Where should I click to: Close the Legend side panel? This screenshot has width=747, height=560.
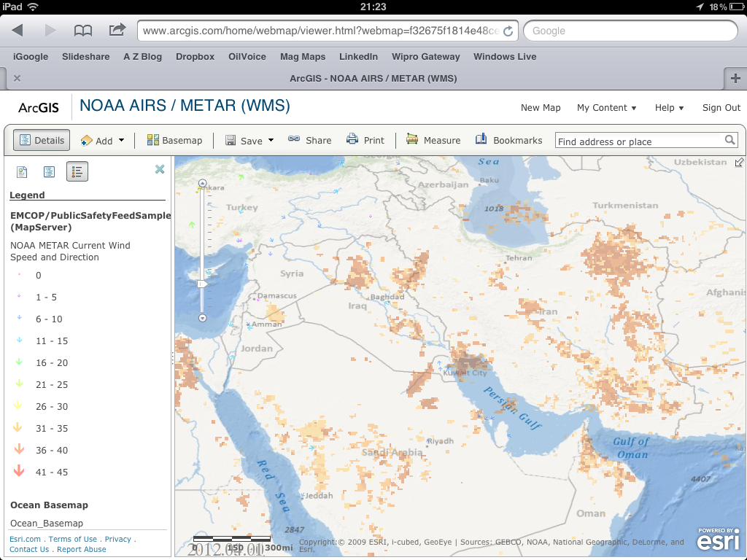160,169
